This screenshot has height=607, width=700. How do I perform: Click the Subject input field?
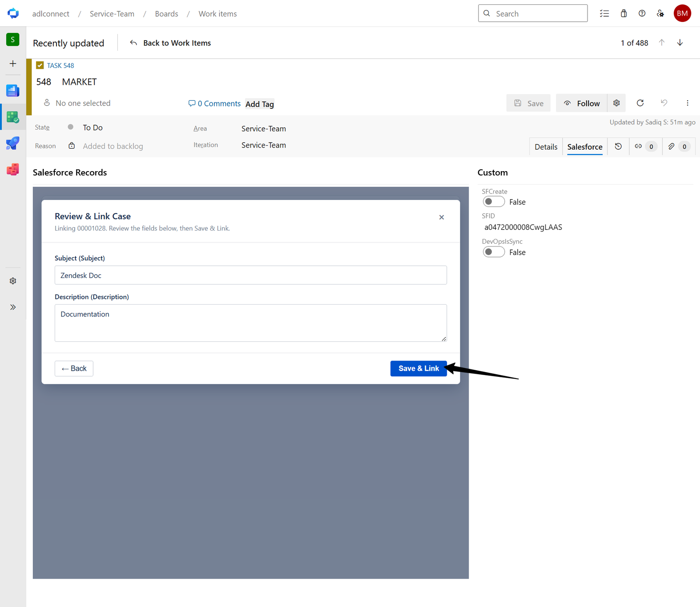(251, 275)
